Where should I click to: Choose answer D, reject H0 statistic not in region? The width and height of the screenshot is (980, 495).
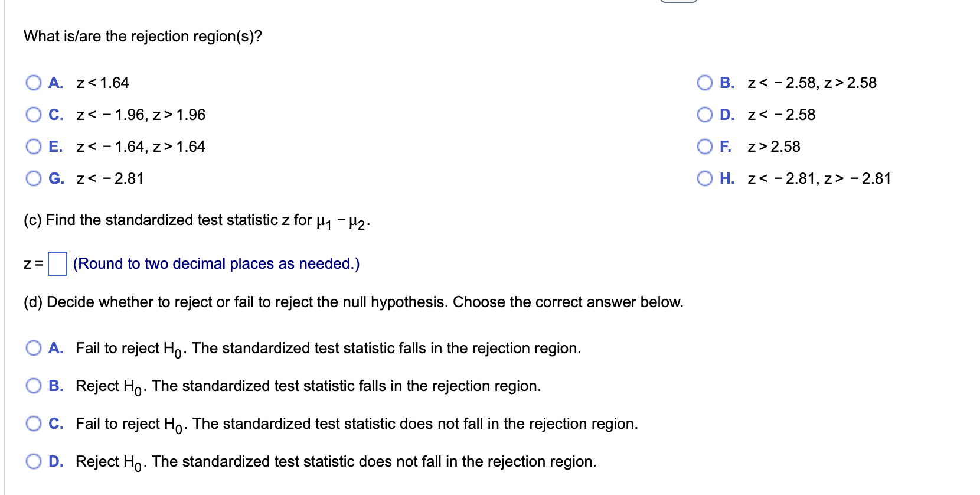34,461
